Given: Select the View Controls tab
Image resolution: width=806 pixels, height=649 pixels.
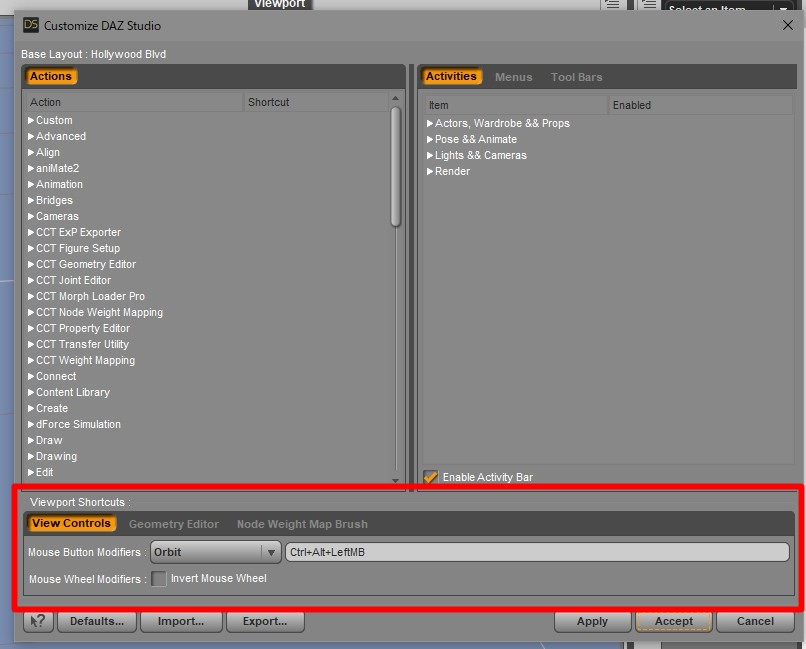Looking at the screenshot, I should (x=71, y=523).
